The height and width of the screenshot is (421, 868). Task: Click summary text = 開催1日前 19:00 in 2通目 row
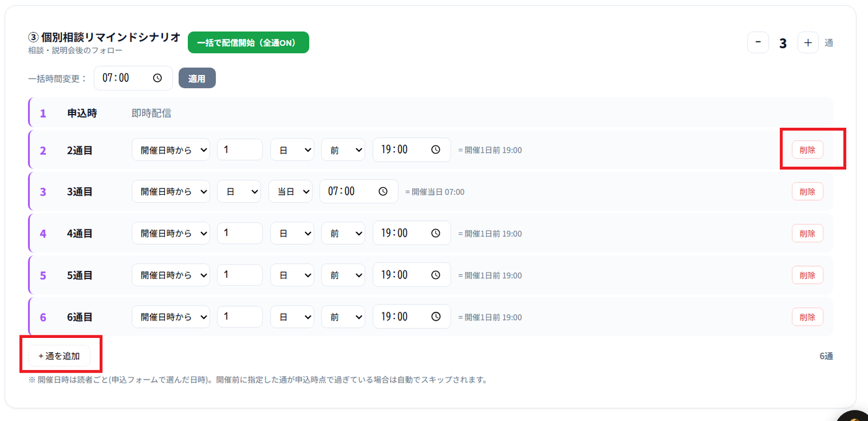[490, 150]
